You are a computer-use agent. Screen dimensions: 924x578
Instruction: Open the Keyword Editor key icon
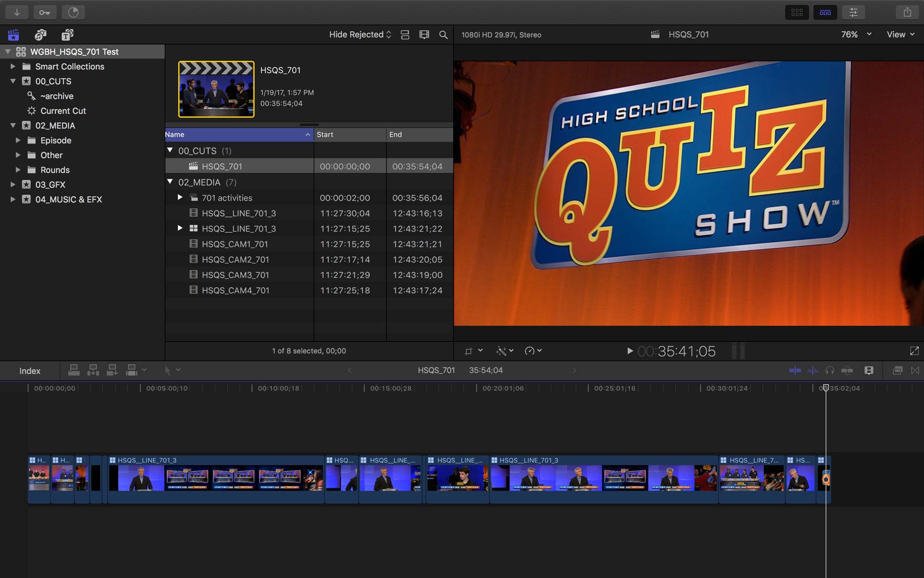(45, 12)
